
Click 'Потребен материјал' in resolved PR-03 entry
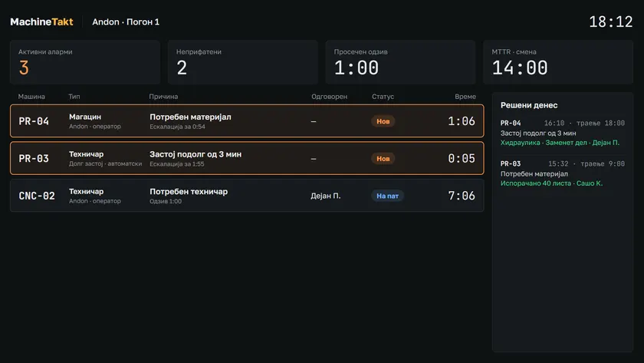pyautogui.click(x=534, y=174)
